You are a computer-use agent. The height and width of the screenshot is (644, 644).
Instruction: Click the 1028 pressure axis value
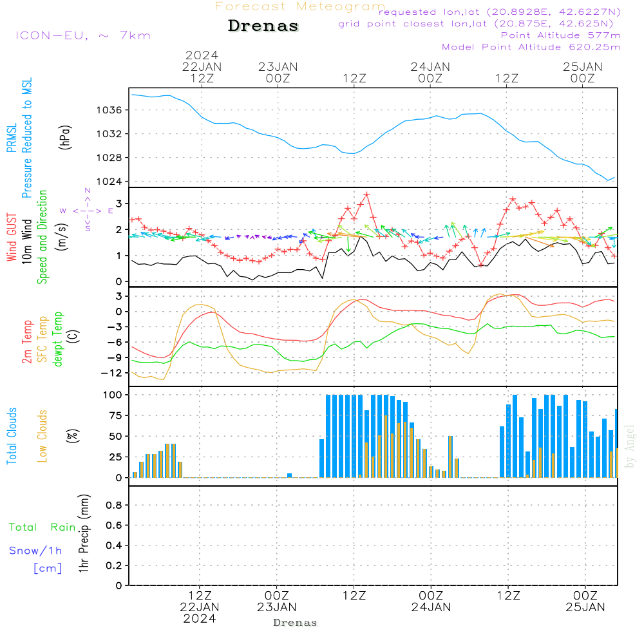tap(109, 158)
